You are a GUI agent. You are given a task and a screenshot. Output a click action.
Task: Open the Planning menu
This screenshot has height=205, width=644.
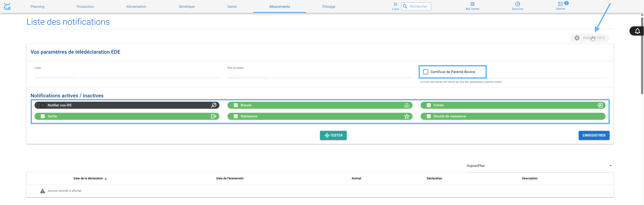tap(37, 7)
